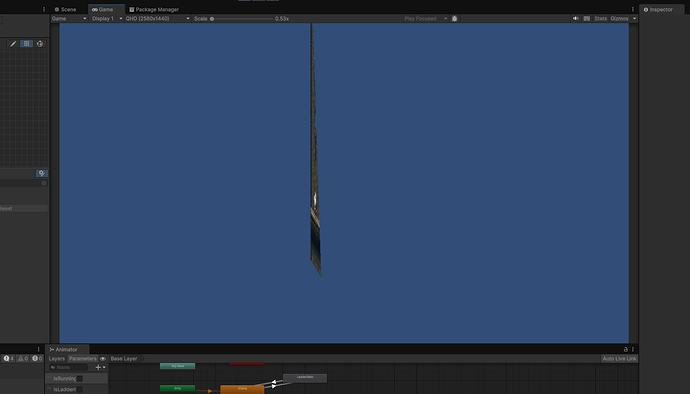Select the Any State node
The height and width of the screenshot is (394, 690).
pos(177,366)
